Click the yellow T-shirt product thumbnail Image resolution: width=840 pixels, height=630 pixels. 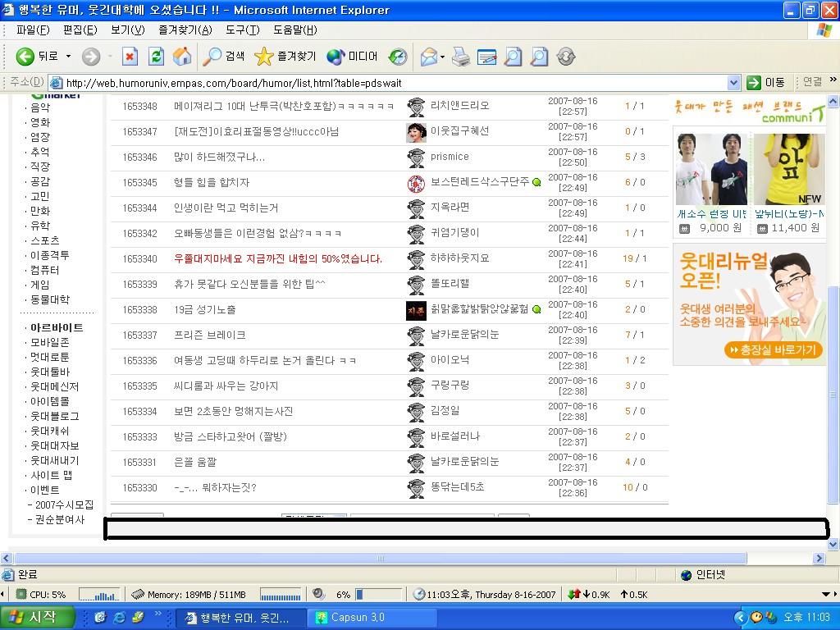click(788, 169)
